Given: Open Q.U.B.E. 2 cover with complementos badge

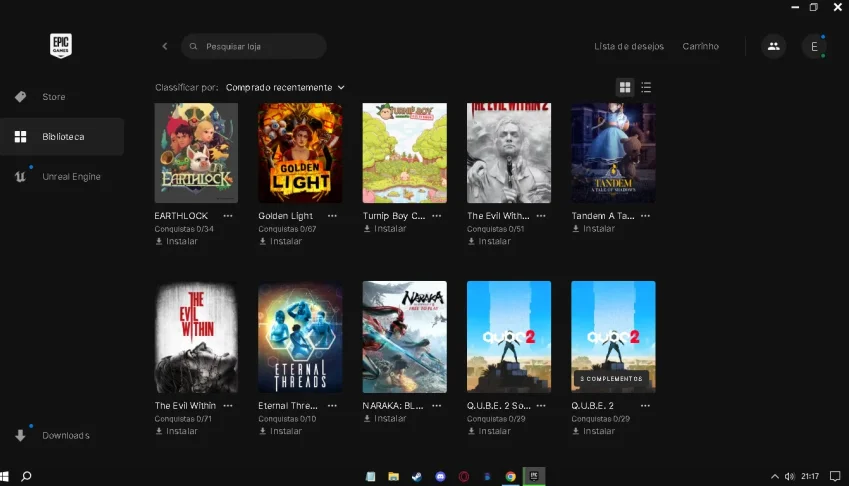Looking at the screenshot, I should [x=613, y=337].
